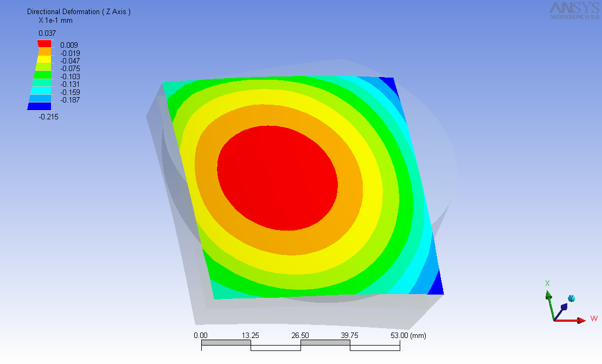
Task: Click the cyan Y sphere on the triad
Action: click(x=571, y=298)
